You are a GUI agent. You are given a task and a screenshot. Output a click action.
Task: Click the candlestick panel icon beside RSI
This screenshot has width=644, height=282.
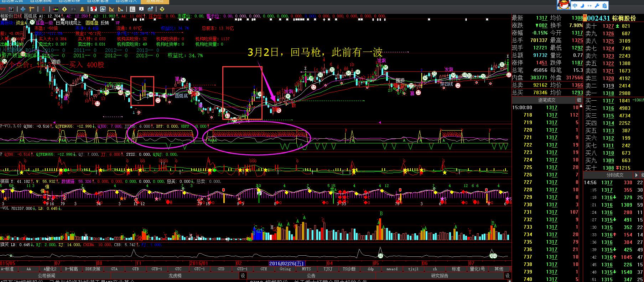(11, 9)
